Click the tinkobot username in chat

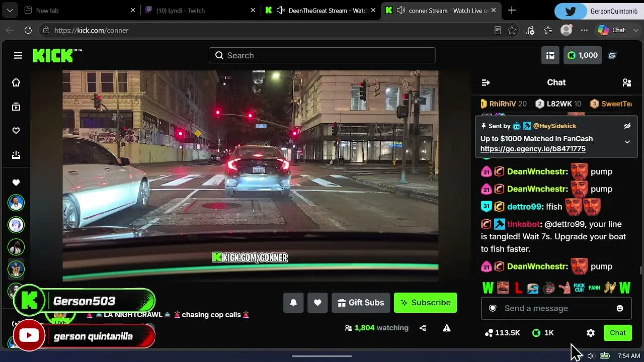pyautogui.click(x=523, y=224)
